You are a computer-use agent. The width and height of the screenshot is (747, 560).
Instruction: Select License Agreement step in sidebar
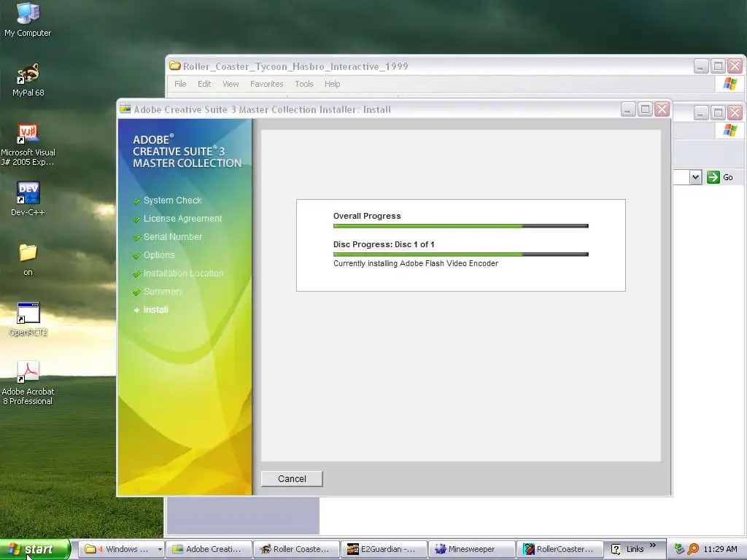182,219
